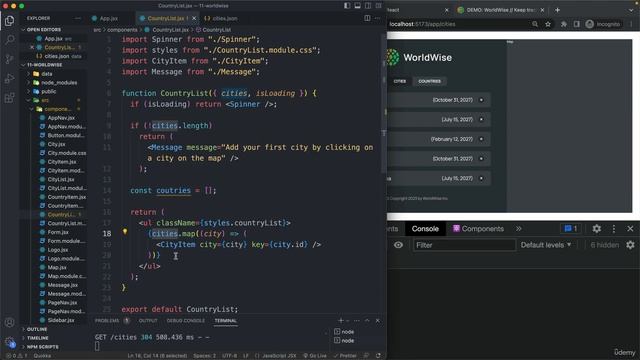640x360 pixels.
Task: Select the Console tab in DevTools
Action: (425, 229)
